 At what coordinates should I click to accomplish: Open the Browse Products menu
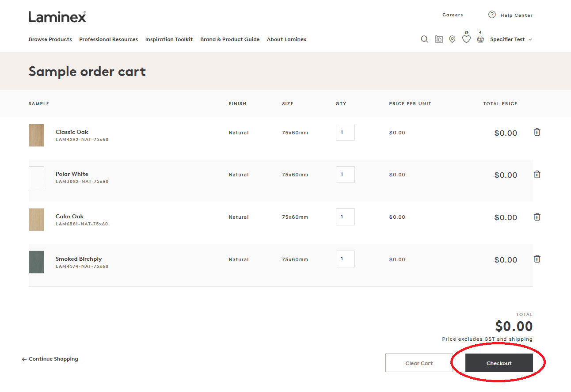[50, 39]
